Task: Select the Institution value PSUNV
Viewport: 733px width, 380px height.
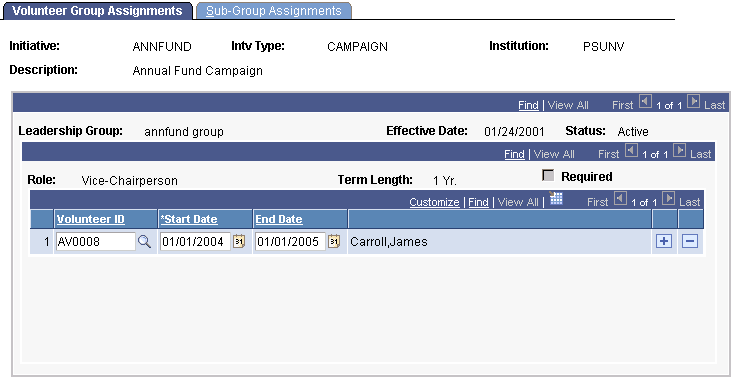Action: coord(604,47)
